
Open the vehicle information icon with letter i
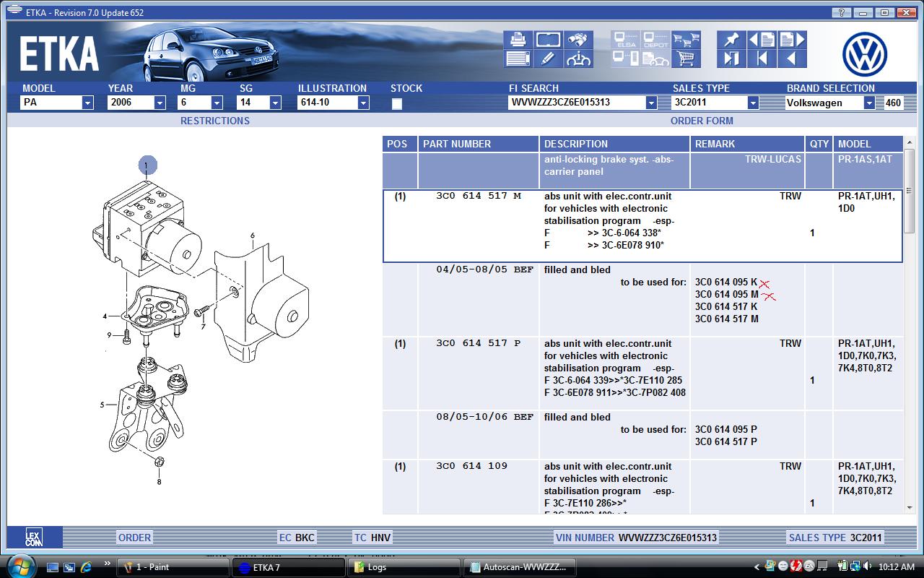click(x=578, y=59)
